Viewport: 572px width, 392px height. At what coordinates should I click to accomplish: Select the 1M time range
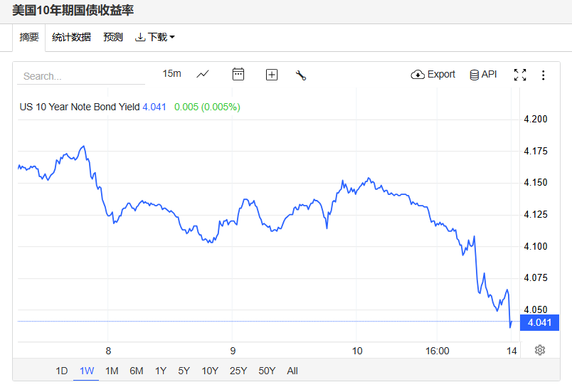[112, 371]
